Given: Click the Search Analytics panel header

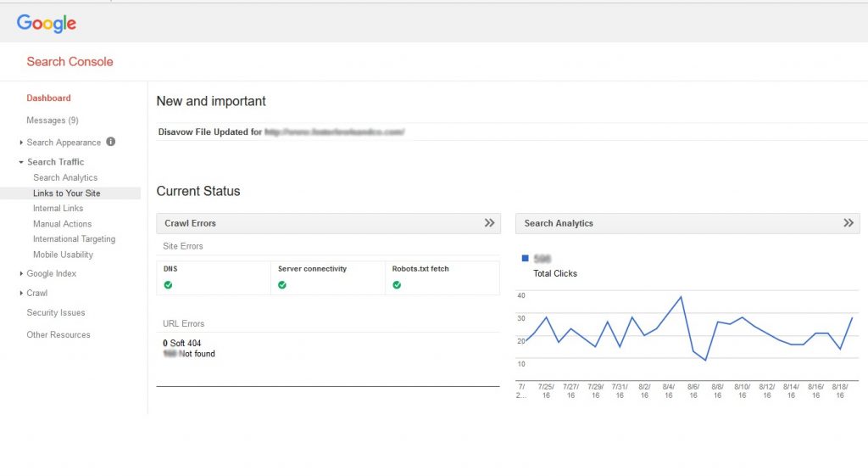Looking at the screenshot, I should tap(687, 223).
